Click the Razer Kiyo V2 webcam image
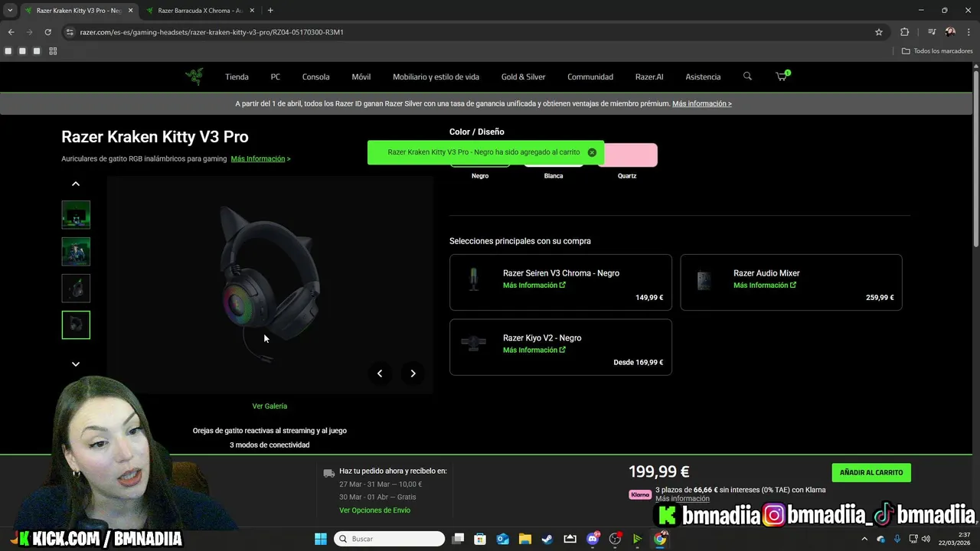 click(x=474, y=344)
